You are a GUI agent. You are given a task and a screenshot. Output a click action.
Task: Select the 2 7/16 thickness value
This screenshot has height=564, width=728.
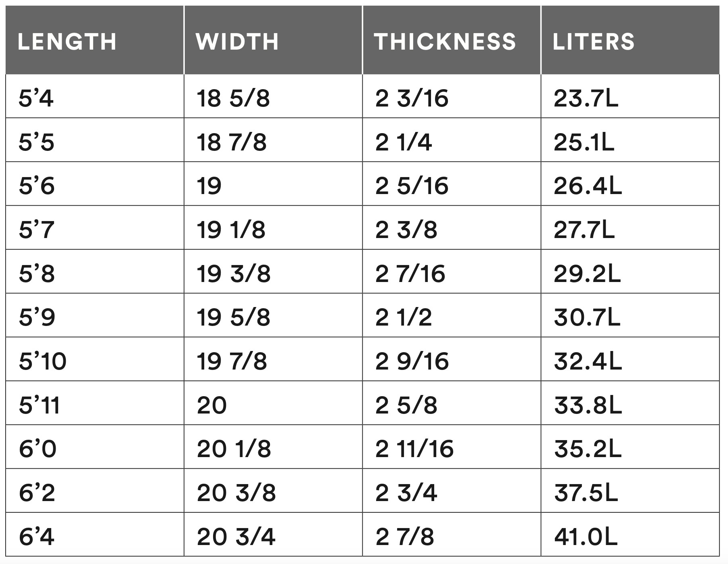coord(410,274)
